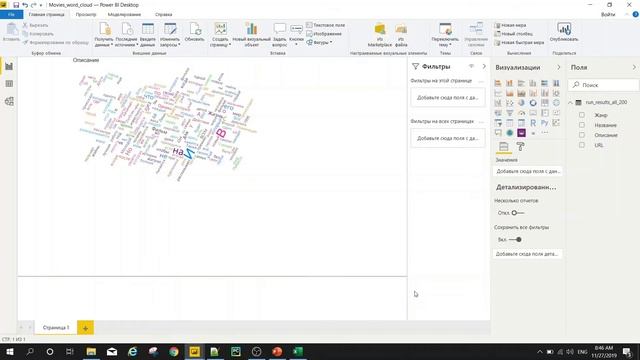Switch to Главная страница ribbon tab
Screen dimensions: 640x360
(47, 14)
